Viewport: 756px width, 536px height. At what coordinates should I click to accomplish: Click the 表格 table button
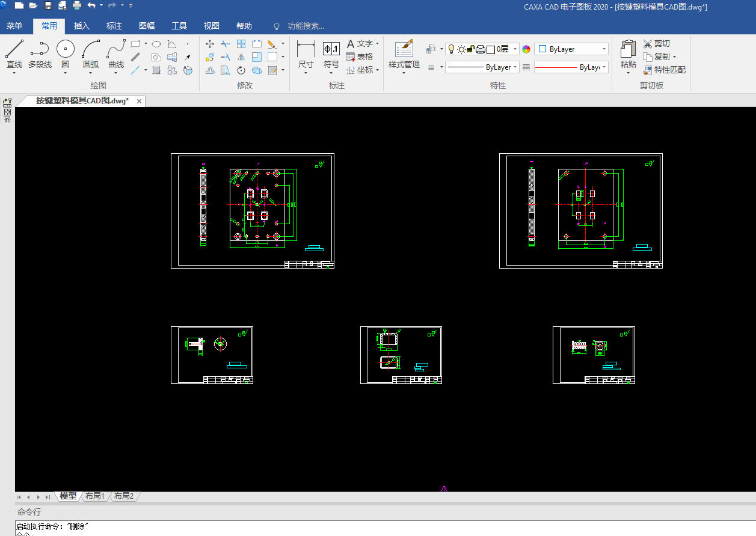360,57
